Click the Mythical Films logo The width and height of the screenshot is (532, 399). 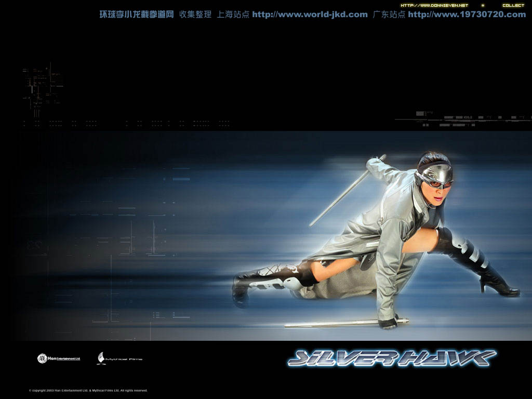pyautogui.click(x=120, y=358)
